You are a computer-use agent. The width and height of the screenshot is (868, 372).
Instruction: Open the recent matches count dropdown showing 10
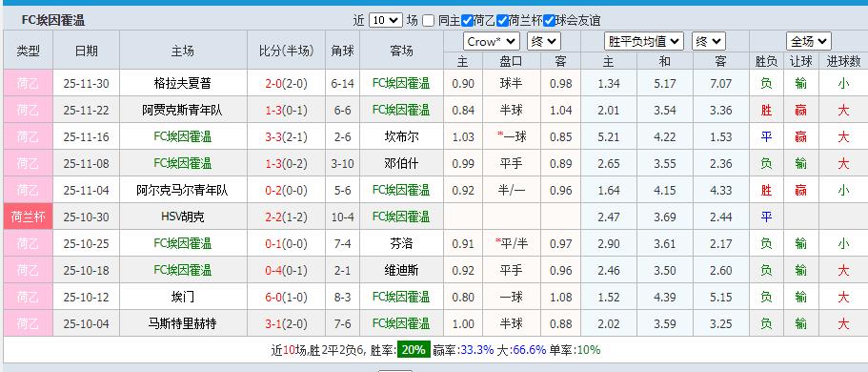(x=385, y=21)
